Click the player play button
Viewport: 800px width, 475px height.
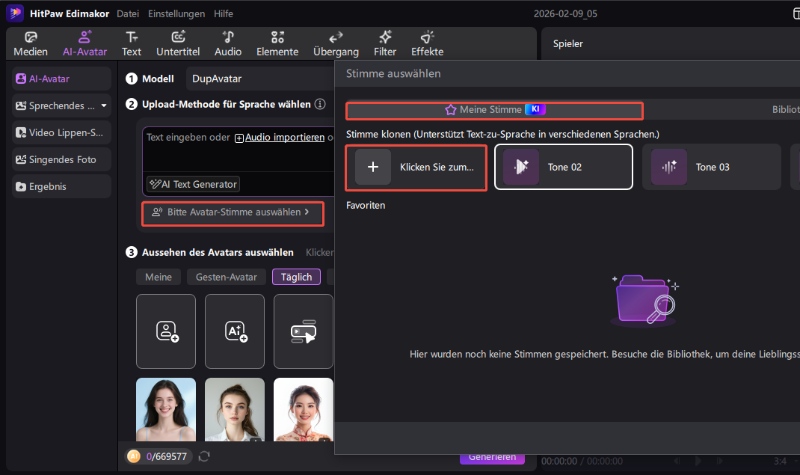click(697, 461)
